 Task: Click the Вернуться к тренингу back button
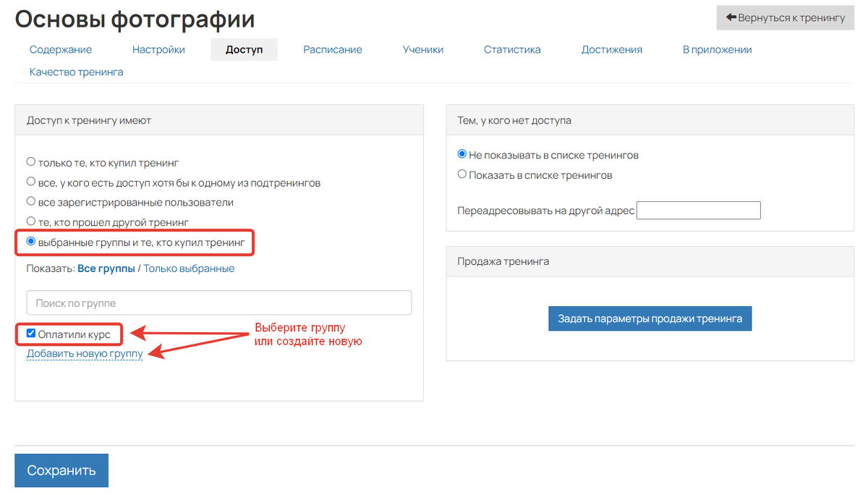tap(786, 17)
